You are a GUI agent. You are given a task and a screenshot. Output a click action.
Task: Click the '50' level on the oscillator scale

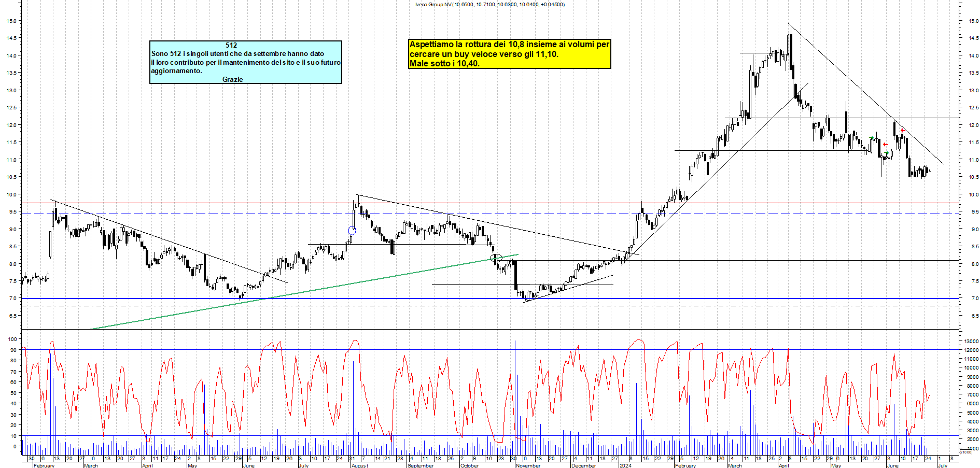coord(13,393)
